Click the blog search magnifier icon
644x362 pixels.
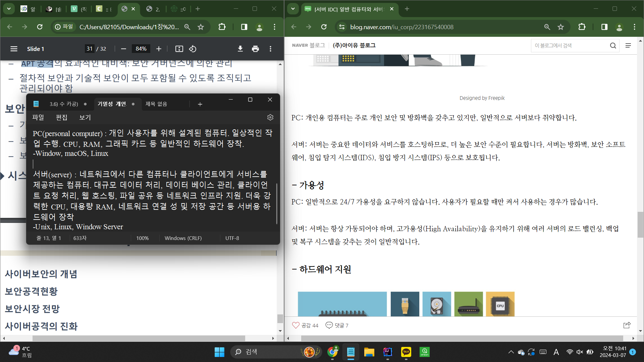pyautogui.click(x=613, y=46)
